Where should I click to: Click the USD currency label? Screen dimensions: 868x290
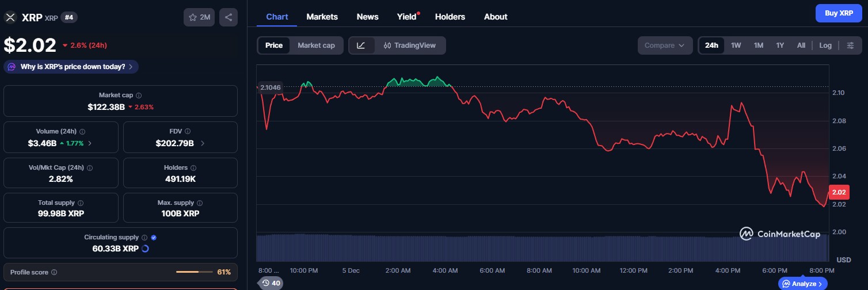pos(843,260)
